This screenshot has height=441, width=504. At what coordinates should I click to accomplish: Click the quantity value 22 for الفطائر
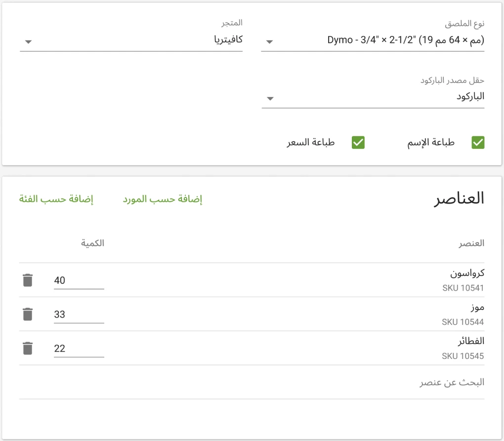78,348
